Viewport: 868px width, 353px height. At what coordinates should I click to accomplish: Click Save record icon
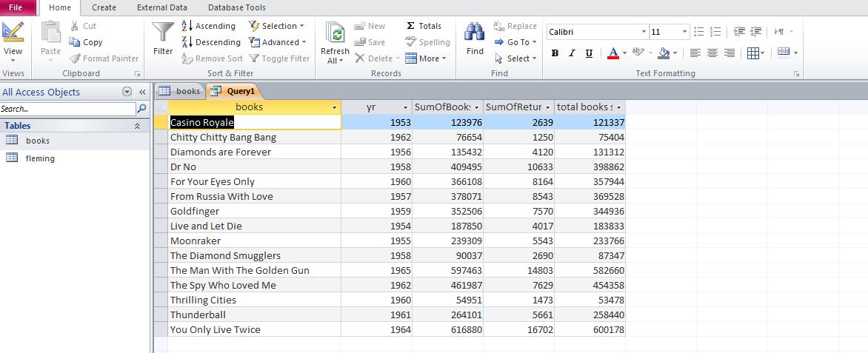coord(359,42)
